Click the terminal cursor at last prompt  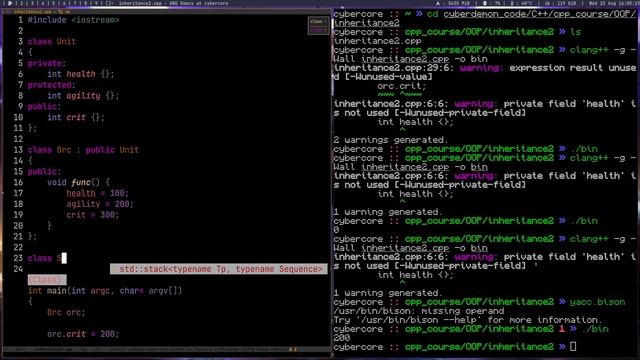click(x=573, y=347)
